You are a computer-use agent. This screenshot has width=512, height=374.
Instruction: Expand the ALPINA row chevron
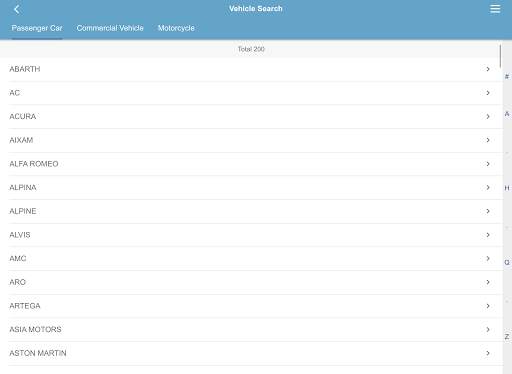pyautogui.click(x=488, y=187)
